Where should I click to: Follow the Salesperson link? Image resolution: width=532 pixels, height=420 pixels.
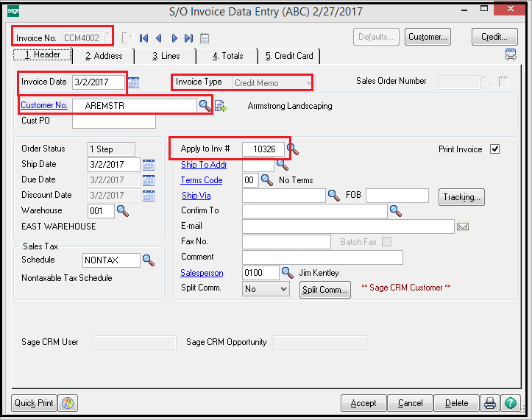(x=202, y=273)
